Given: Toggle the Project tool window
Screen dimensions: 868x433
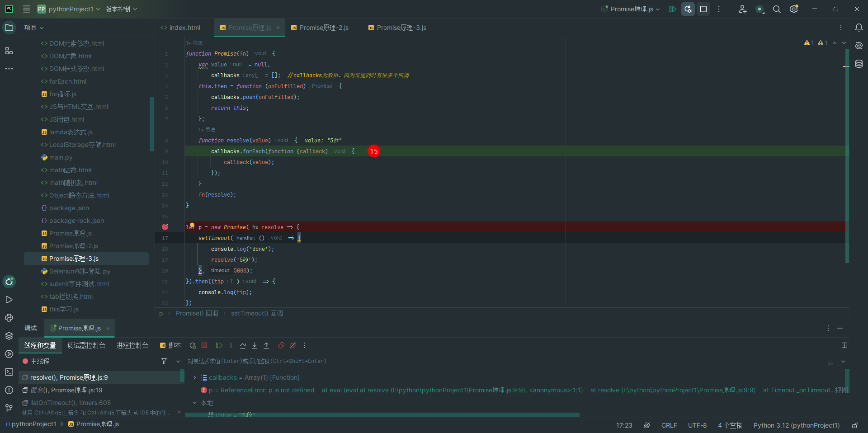Looking at the screenshot, I should point(9,28).
